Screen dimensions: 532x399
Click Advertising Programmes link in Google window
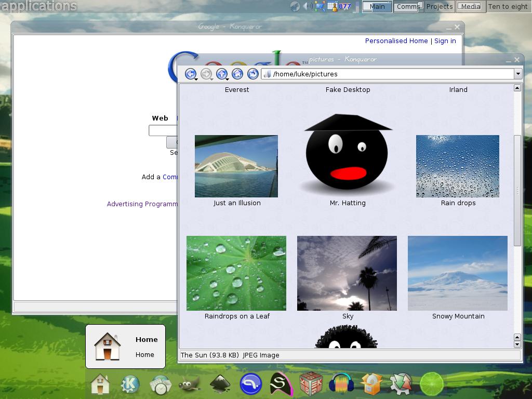142,204
